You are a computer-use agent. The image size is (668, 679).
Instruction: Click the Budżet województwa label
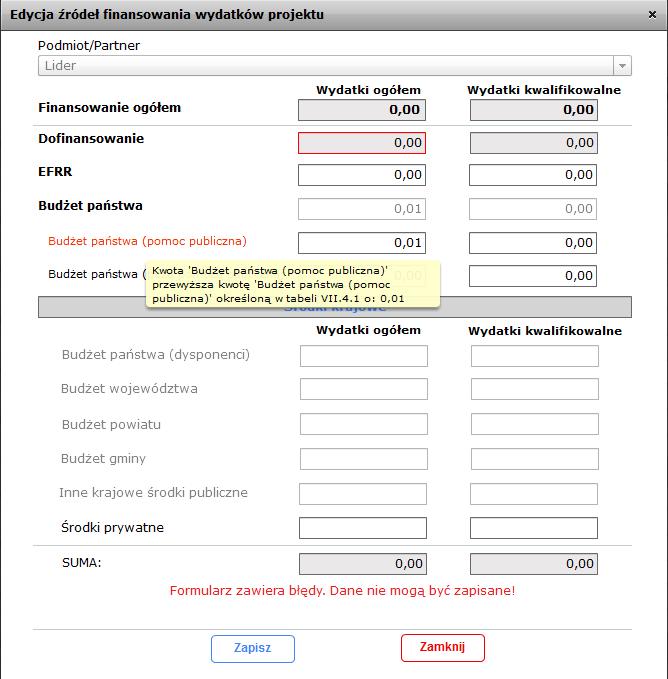(x=129, y=388)
